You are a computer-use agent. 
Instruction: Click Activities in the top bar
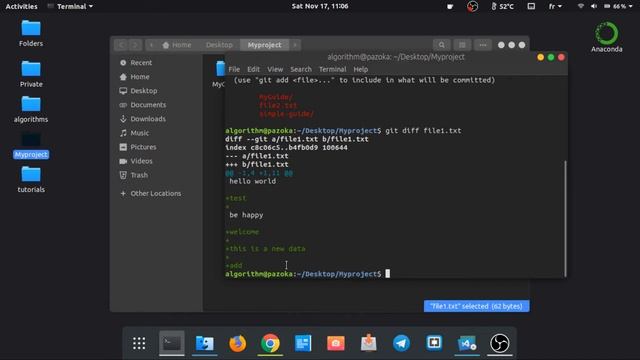click(21, 7)
